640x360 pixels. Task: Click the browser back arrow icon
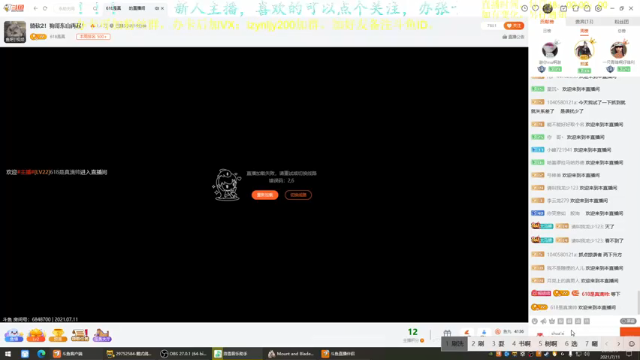(36, 8)
